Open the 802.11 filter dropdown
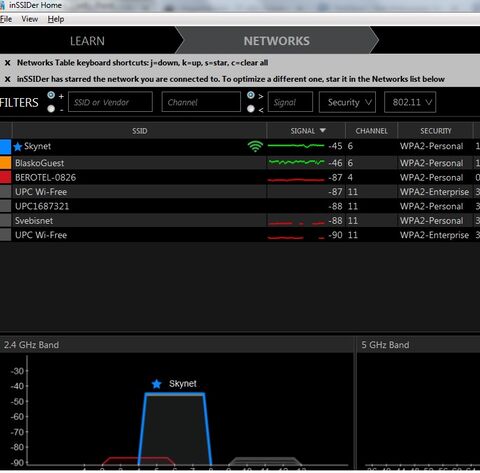 (410, 102)
